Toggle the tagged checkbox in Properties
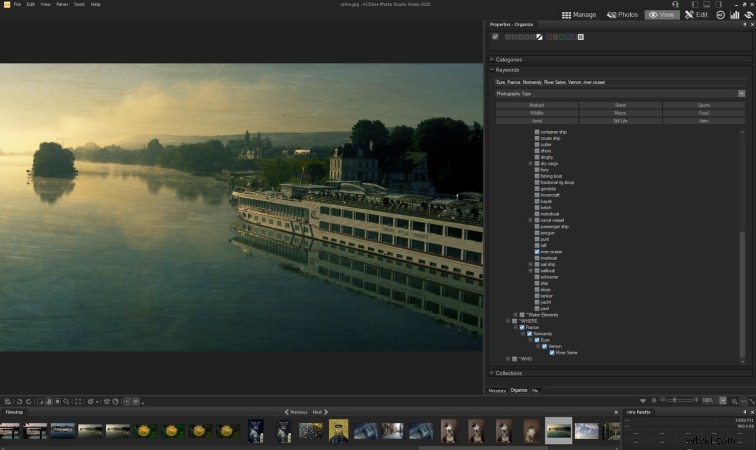This screenshot has width=756, height=450. click(x=495, y=37)
